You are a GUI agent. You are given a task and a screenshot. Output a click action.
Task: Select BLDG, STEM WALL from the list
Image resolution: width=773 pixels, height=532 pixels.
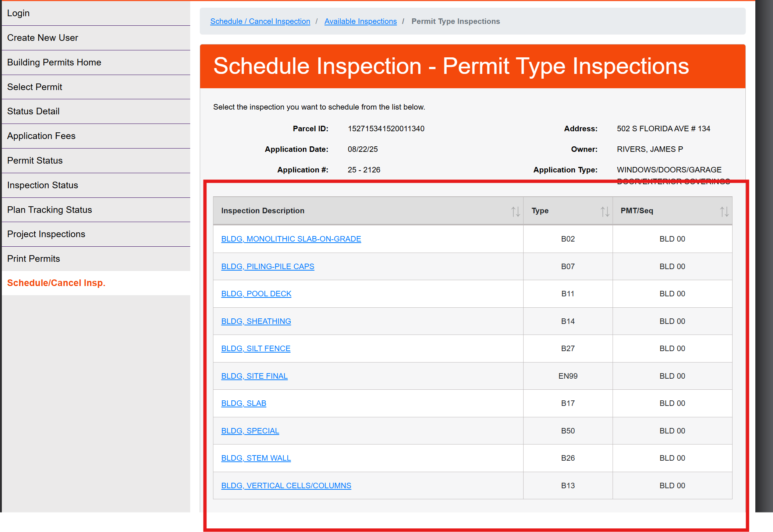(x=256, y=458)
